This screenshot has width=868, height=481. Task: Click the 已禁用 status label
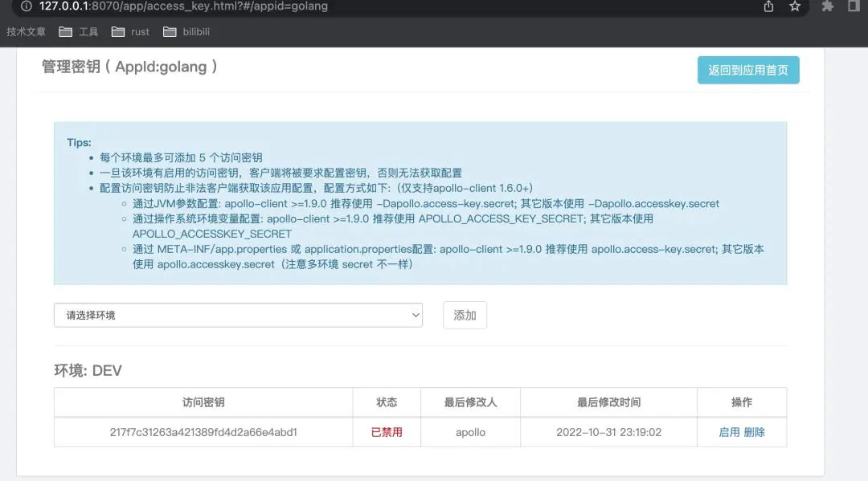tap(387, 432)
